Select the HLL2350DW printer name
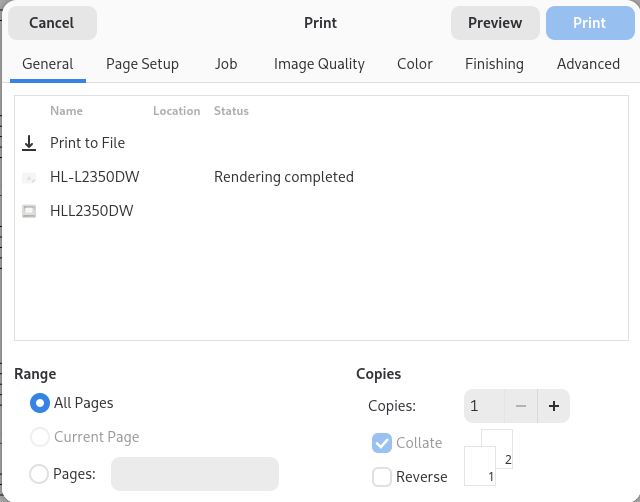 tap(92, 211)
